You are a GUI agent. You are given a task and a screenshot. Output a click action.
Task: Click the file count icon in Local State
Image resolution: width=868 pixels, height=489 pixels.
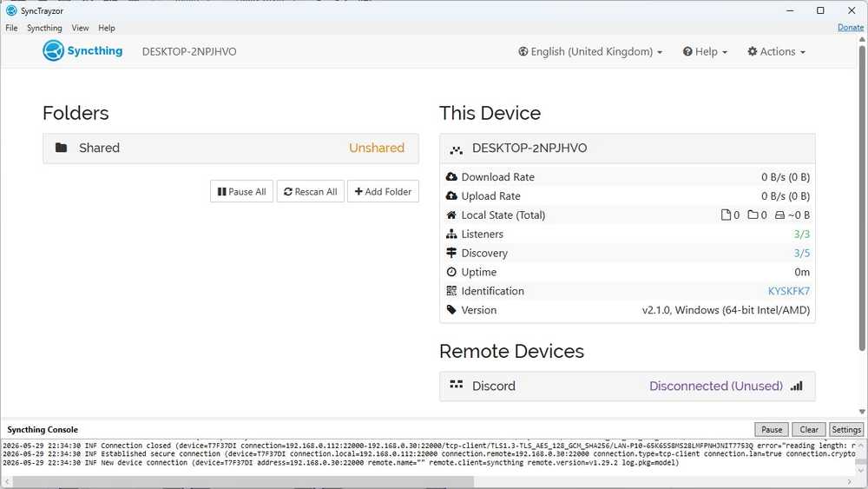726,215
